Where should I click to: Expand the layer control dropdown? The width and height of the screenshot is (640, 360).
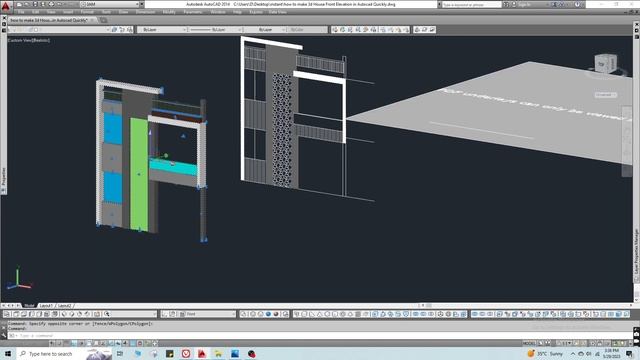click(108, 29)
